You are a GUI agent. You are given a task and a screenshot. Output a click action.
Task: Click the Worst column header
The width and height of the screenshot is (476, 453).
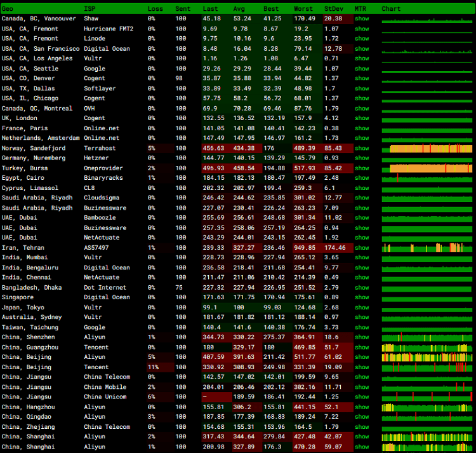(x=303, y=8)
